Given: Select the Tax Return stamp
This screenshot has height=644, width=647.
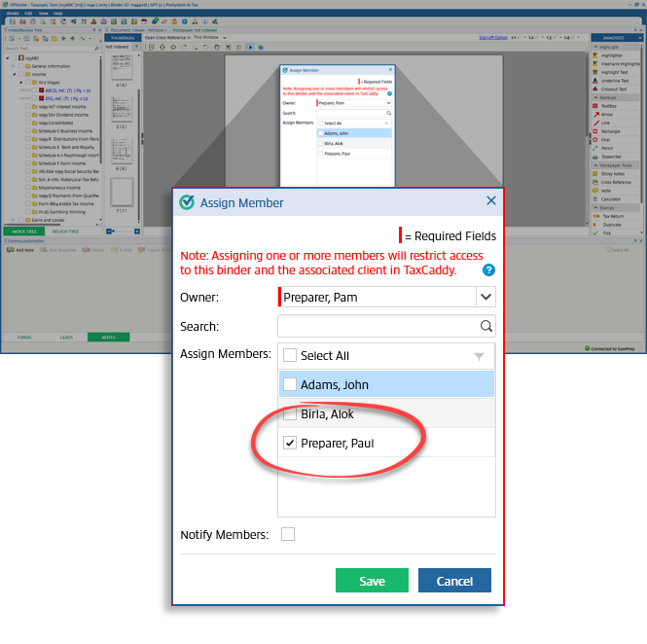Looking at the screenshot, I should pyautogui.click(x=613, y=216).
